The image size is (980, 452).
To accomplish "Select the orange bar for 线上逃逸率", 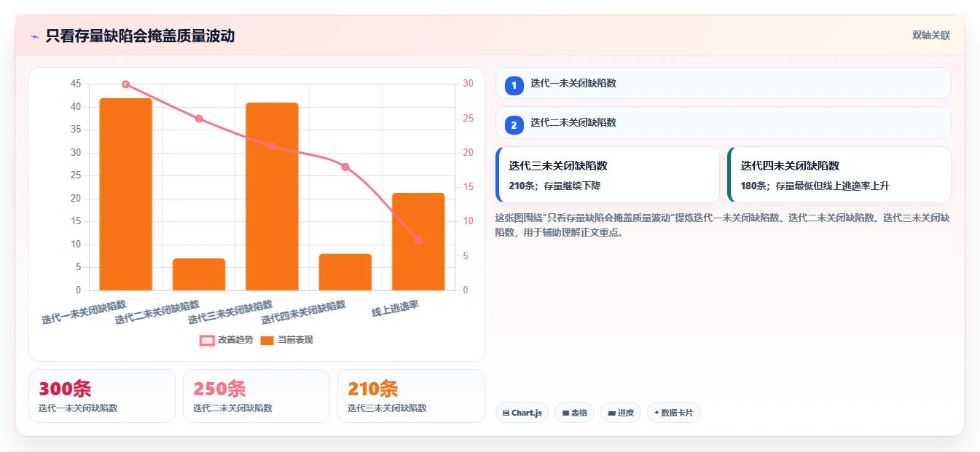I will click(418, 242).
